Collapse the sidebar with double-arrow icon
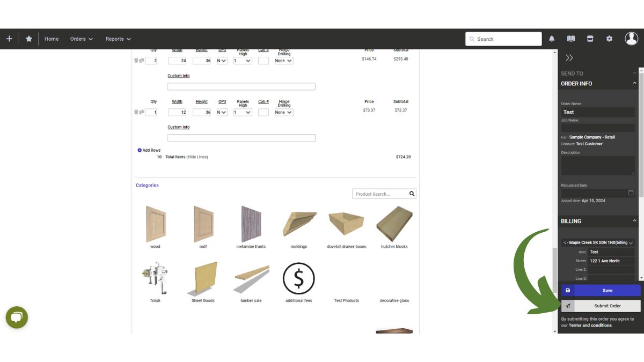Image resolution: width=644 pixels, height=362 pixels. point(569,58)
